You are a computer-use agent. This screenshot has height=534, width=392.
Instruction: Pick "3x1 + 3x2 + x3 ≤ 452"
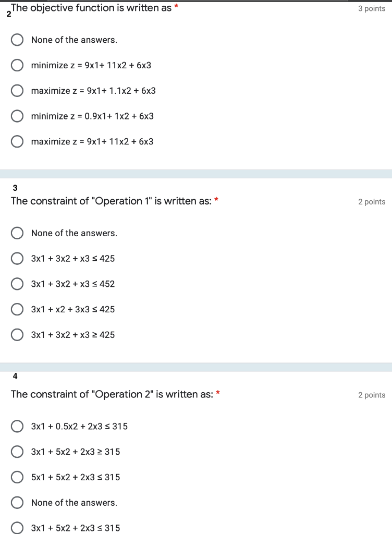pos(17,284)
